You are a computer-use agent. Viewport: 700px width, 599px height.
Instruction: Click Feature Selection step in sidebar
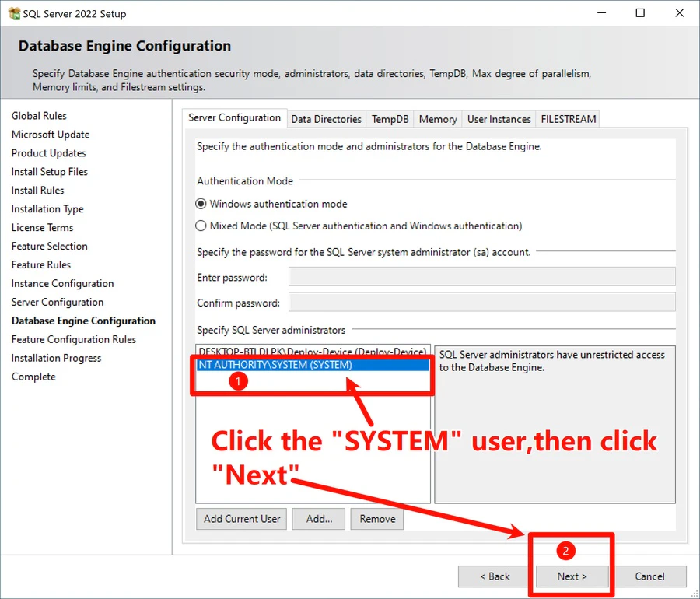tap(49, 247)
